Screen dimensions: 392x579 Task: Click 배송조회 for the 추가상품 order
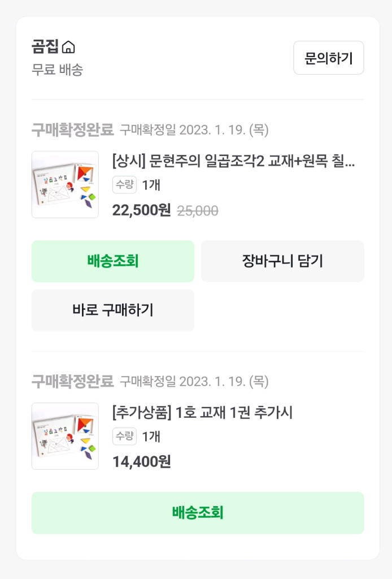(x=198, y=512)
